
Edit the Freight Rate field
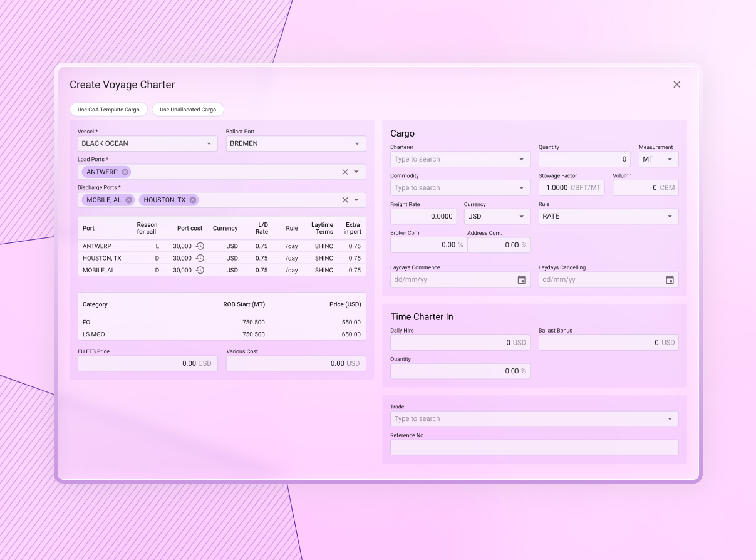tap(423, 216)
